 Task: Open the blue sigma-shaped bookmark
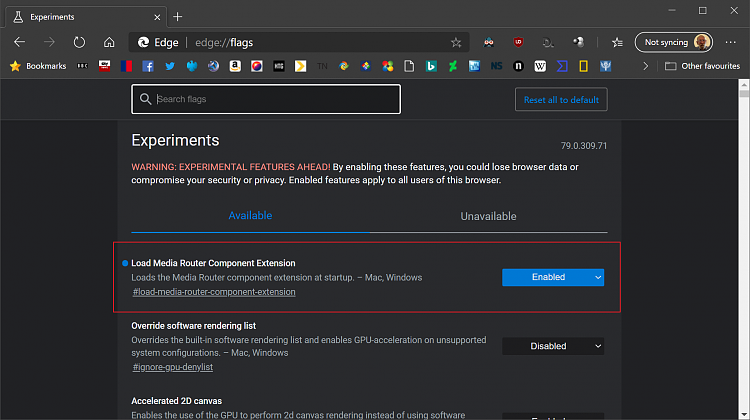click(562, 66)
